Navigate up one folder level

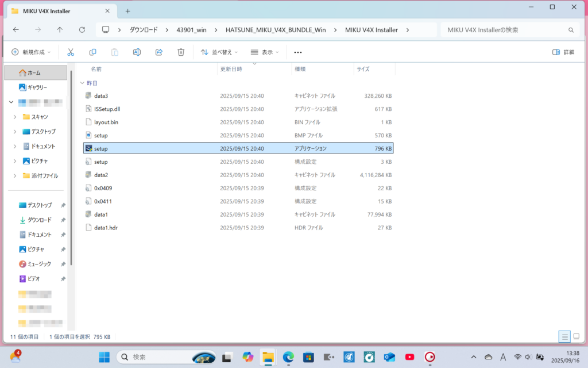60,30
